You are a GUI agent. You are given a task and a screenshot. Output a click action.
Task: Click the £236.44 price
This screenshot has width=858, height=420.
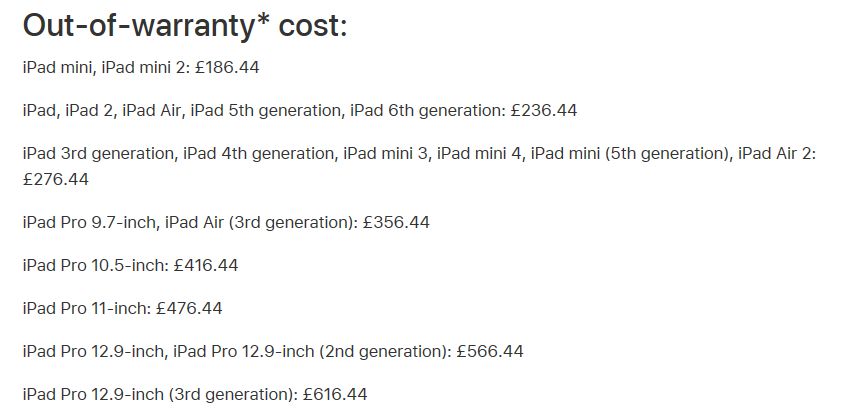544,110
